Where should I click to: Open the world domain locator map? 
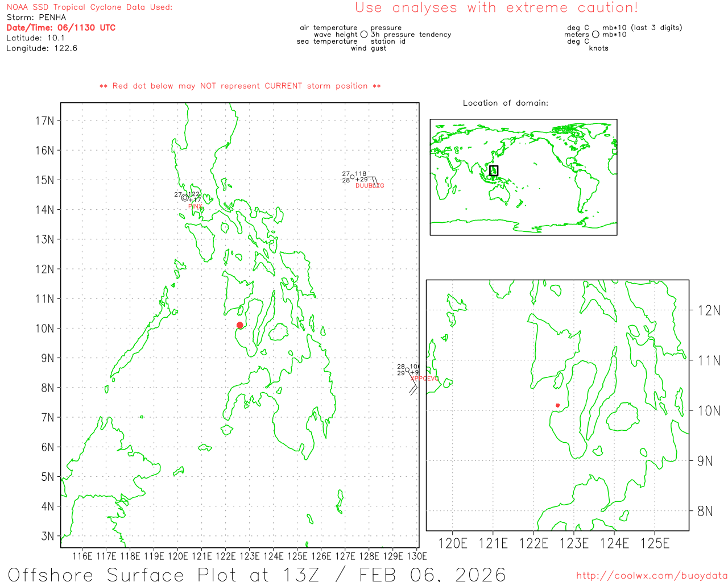523,177
